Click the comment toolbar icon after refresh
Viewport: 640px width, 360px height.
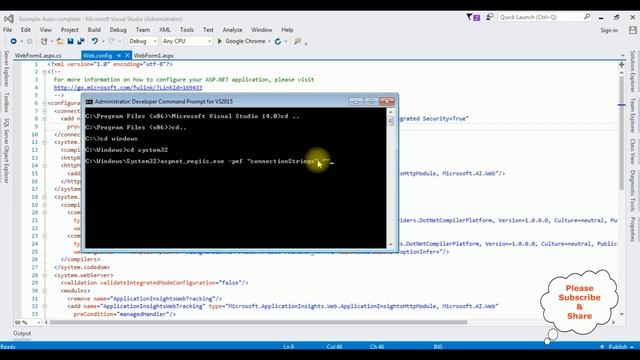pos(298,41)
